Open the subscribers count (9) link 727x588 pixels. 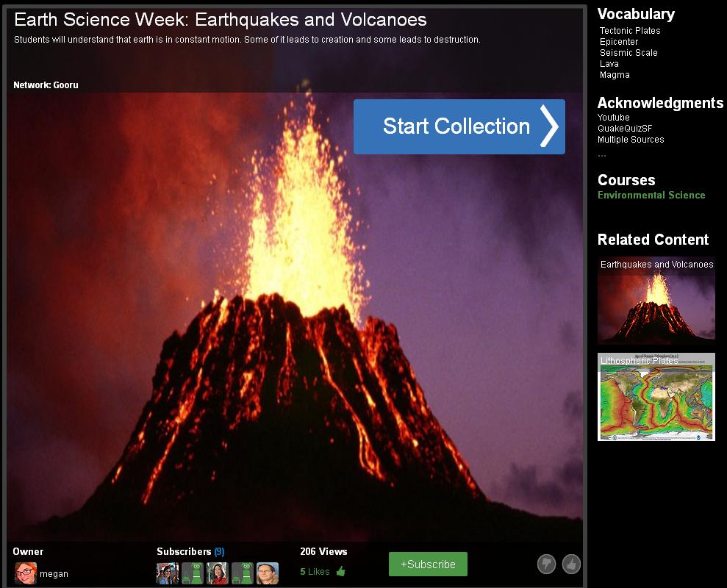coord(219,551)
